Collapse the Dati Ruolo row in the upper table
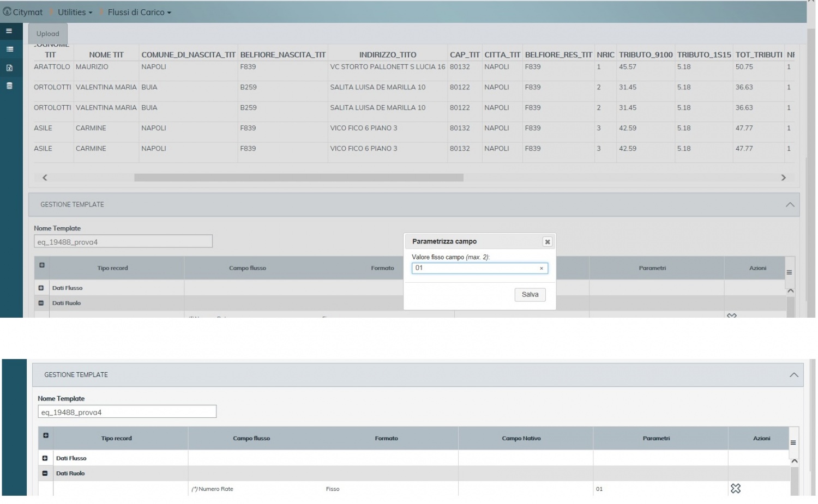Viewport: 818px width, 504px height. (41, 303)
